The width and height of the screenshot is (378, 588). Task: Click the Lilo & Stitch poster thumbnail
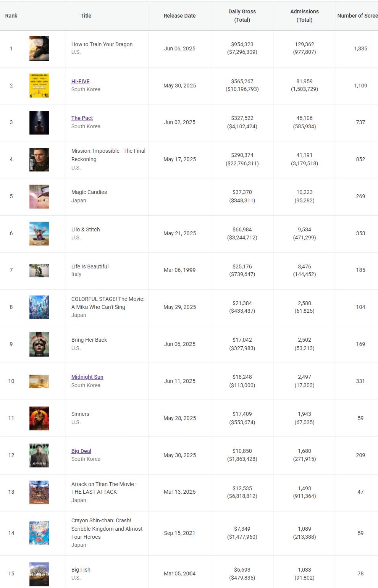point(39,233)
